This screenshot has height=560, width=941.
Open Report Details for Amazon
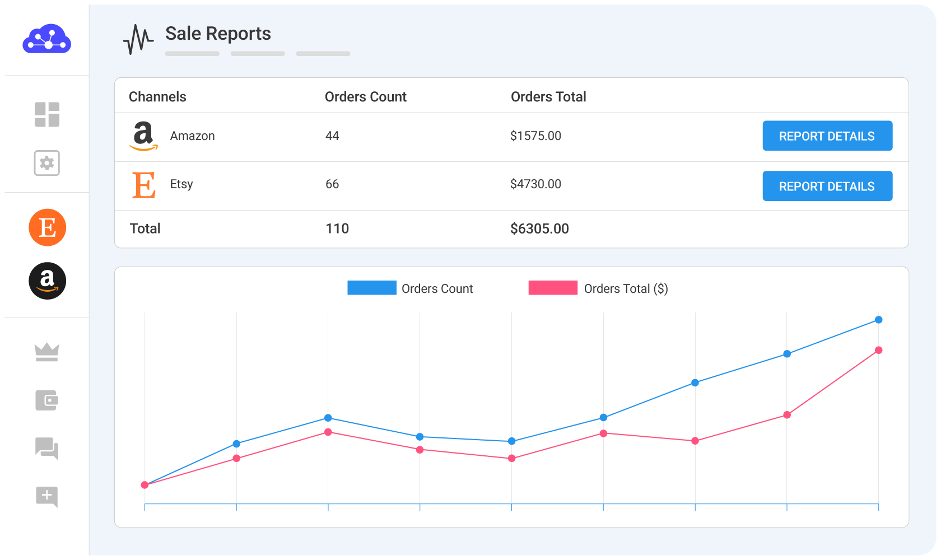[x=827, y=136]
